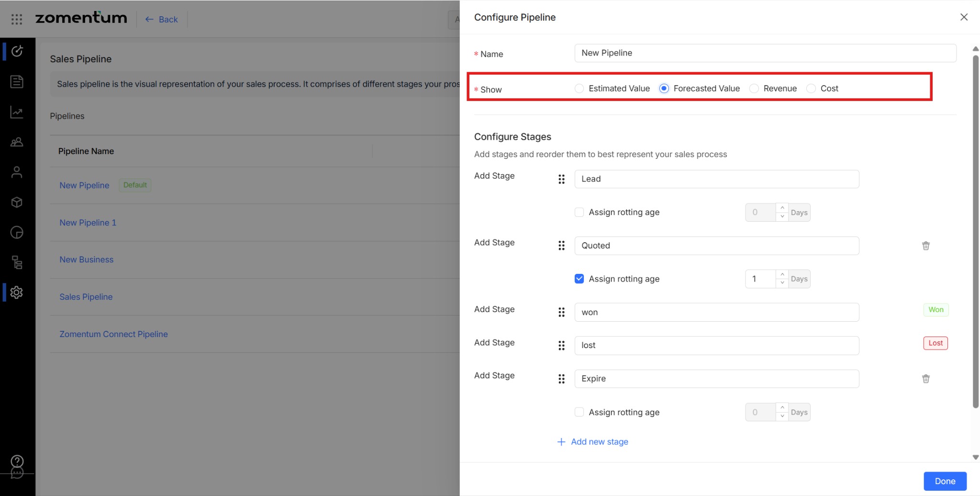Click the scrollbar down arrow in panel

coord(975,457)
